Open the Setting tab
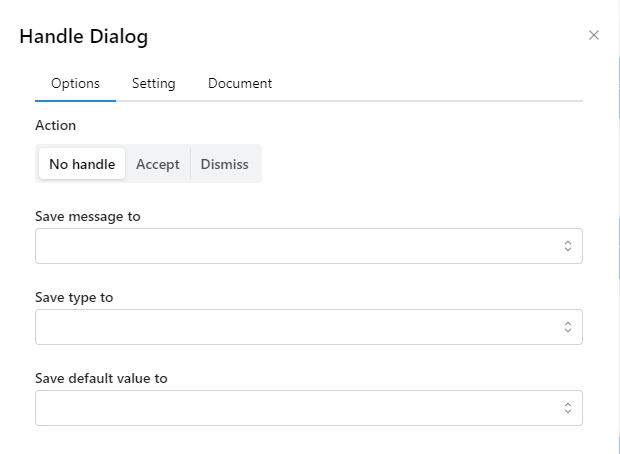620x454 pixels. (153, 84)
